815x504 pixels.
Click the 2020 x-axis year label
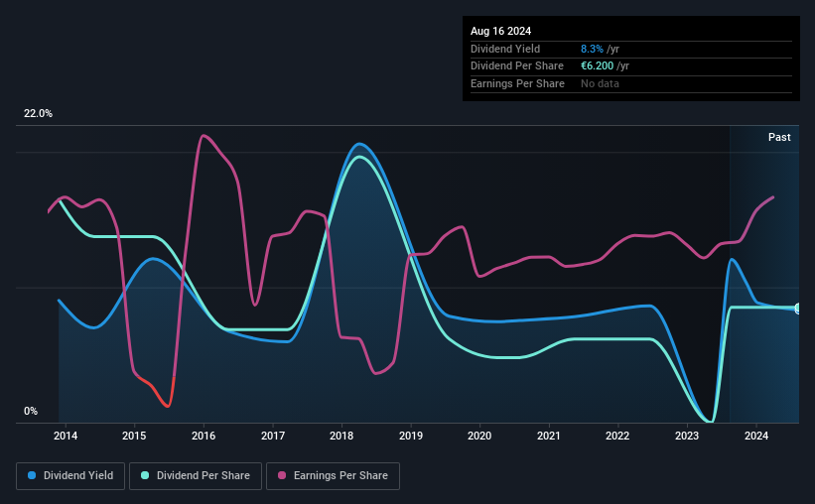pos(479,436)
